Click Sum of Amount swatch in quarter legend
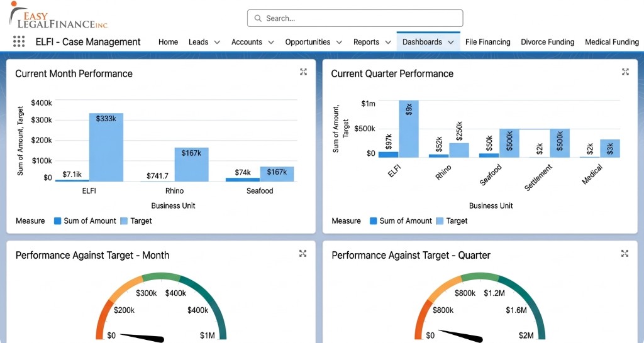The height and width of the screenshot is (343, 644). click(374, 220)
